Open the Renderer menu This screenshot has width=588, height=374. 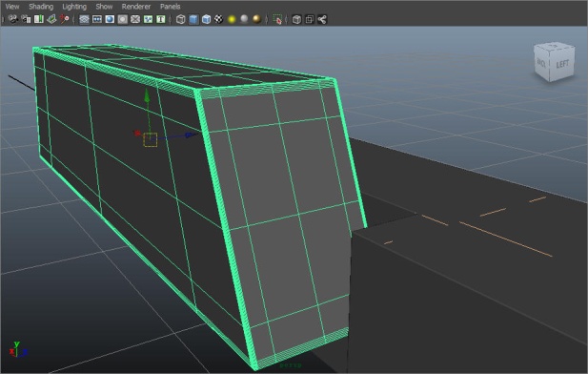[135, 7]
